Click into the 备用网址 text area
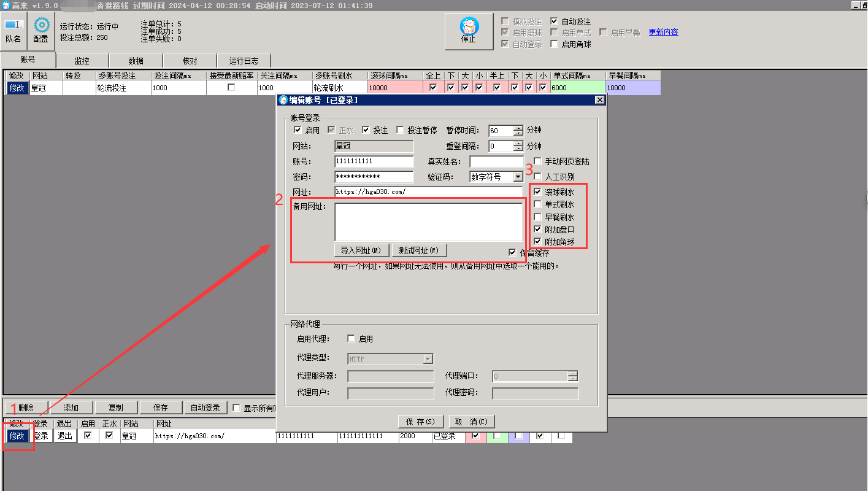The height and width of the screenshot is (491, 868). 429,222
